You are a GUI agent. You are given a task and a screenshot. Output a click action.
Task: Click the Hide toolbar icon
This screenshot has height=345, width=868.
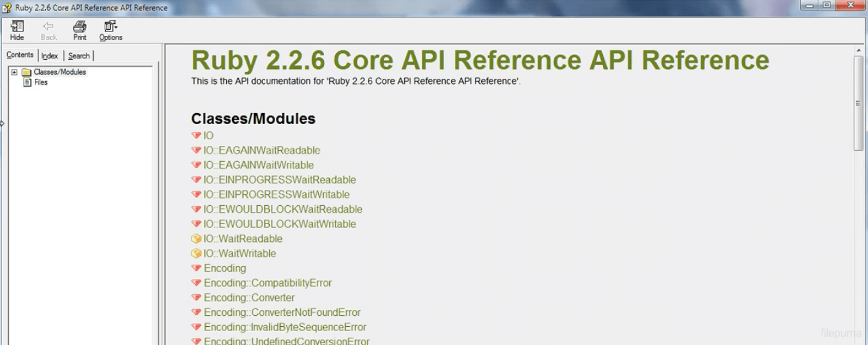(x=17, y=26)
